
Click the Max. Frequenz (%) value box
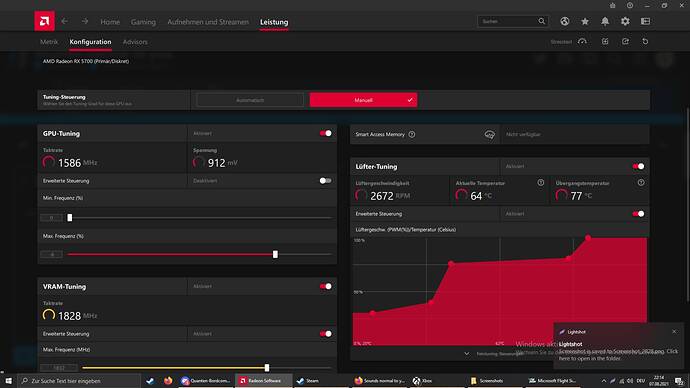(x=51, y=254)
